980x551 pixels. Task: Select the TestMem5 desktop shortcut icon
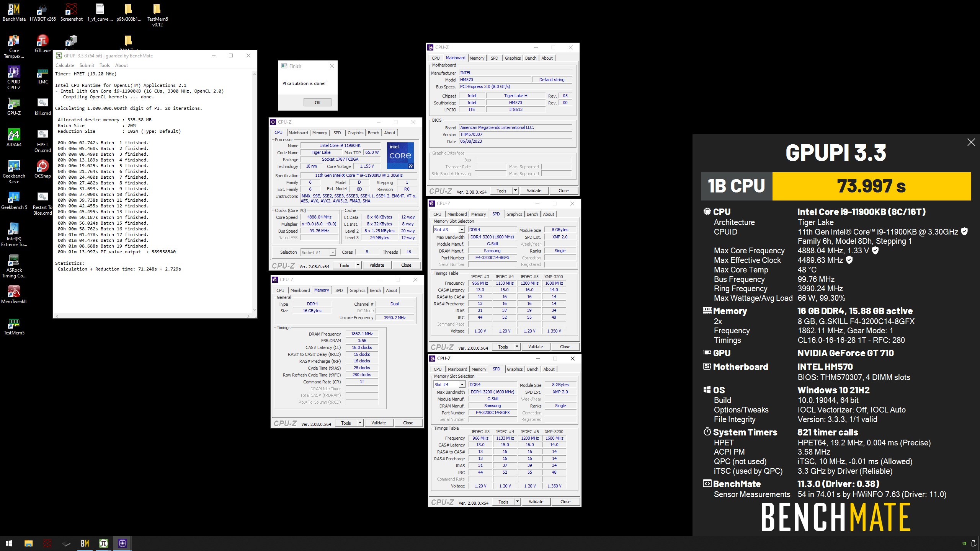coord(14,326)
